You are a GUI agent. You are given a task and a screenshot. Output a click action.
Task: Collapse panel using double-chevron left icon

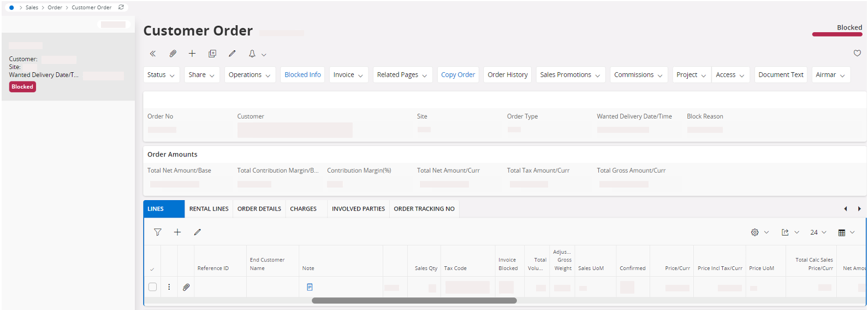pyautogui.click(x=153, y=54)
